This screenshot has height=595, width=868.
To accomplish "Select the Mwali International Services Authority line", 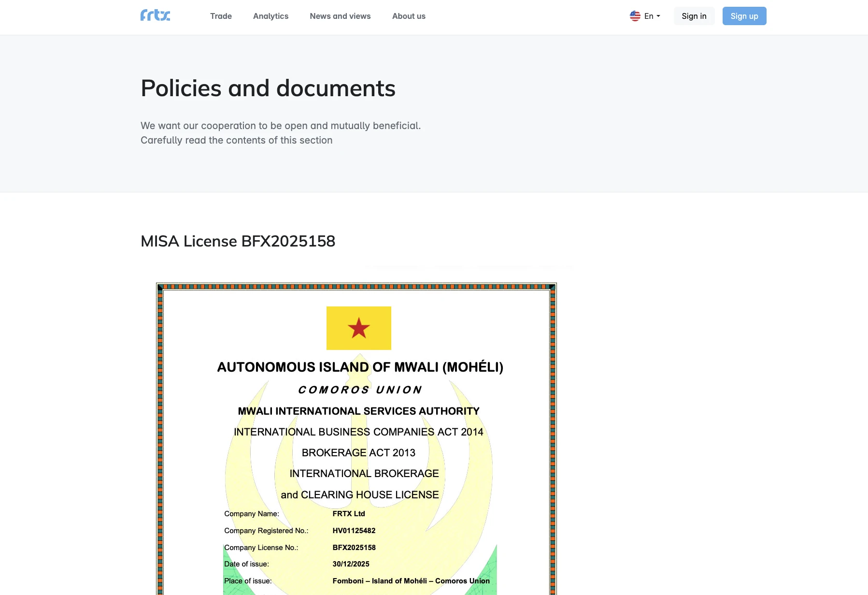I will click(358, 411).
